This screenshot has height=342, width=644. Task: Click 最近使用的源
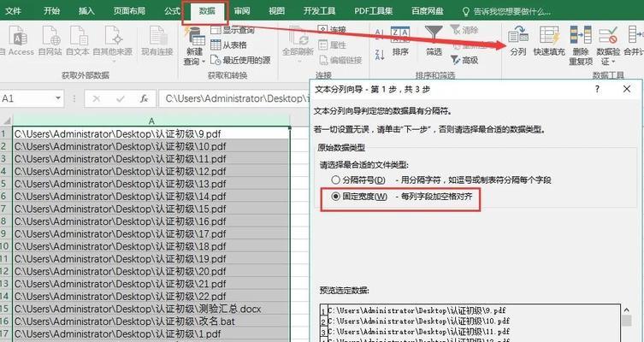coord(240,61)
